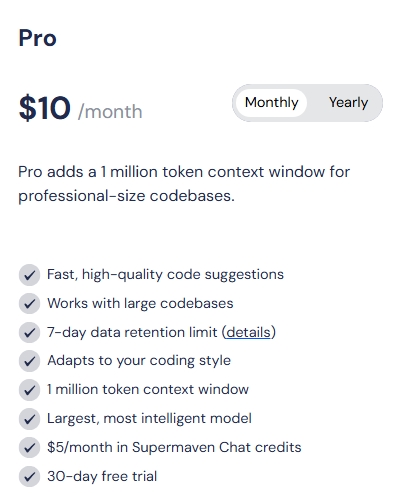Click checkmark icon beside Adapts to coding style
This screenshot has width=402, height=493.
[x=29, y=361]
